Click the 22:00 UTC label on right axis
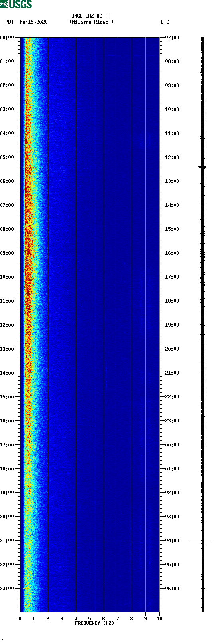220x644 pixels. pyautogui.click(x=172, y=397)
